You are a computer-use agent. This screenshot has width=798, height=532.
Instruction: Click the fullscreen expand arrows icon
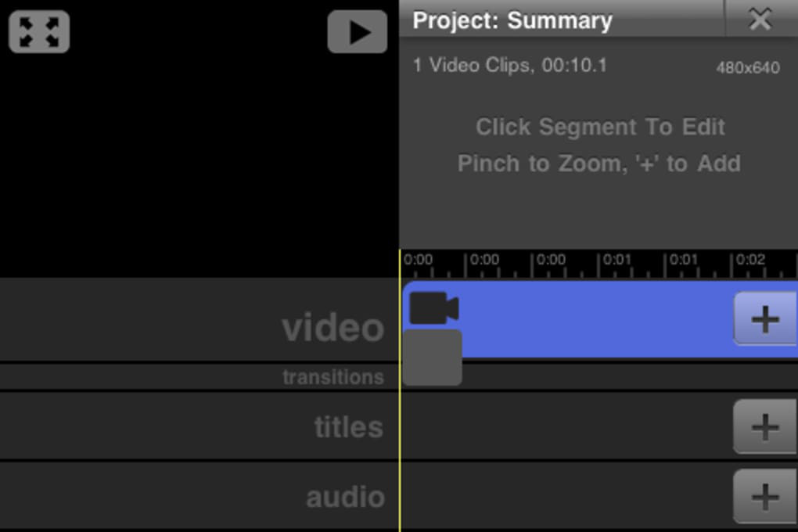(x=39, y=32)
